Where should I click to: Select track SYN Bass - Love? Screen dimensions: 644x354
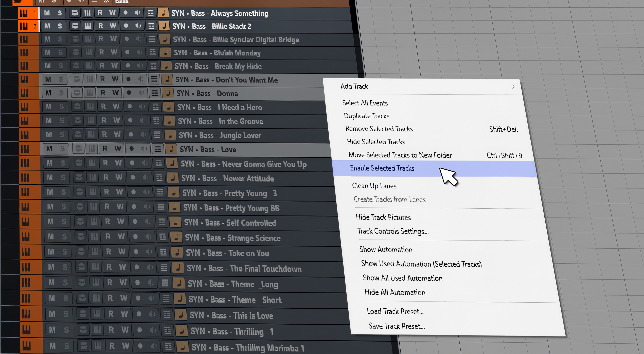[208, 150]
